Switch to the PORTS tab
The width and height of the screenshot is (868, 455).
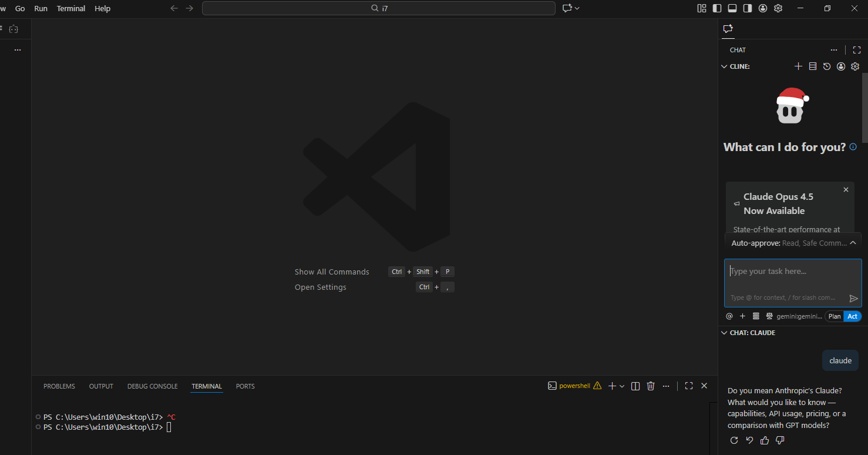(x=245, y=386)
